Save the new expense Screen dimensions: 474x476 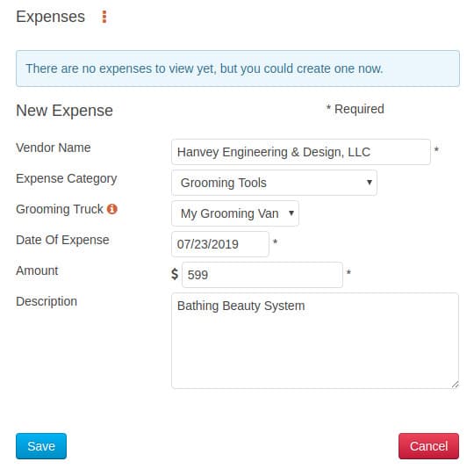coord(41,446)
